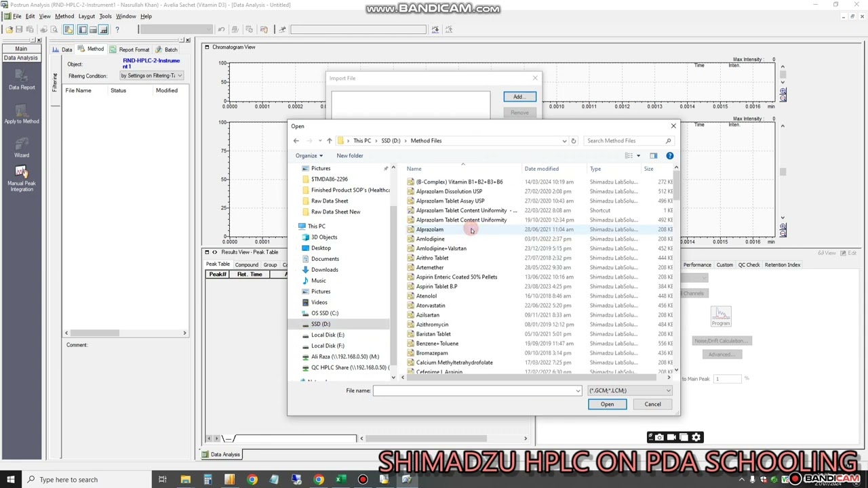Click the Windows taskbar search box
868x488 pixels.
pyautogui.click(x=88, y=480)
